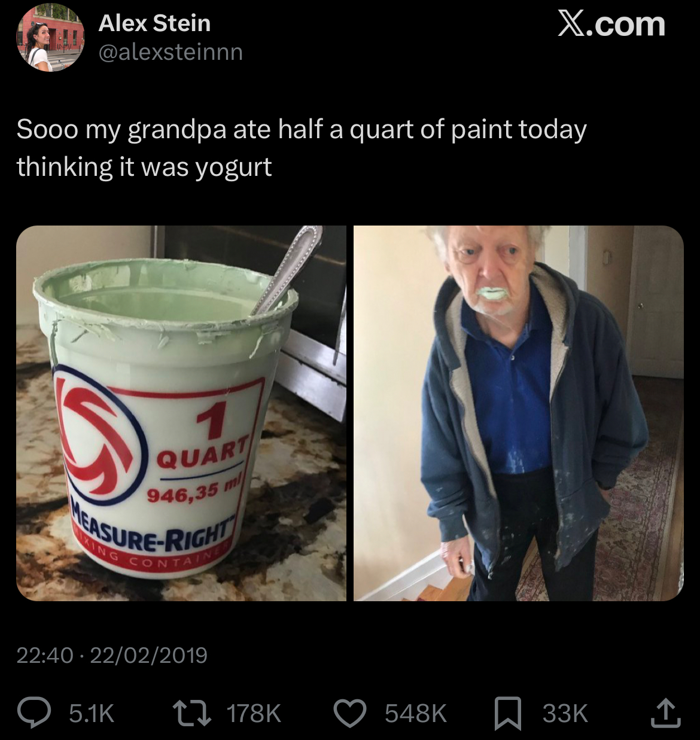View the 548K likes count

pos(416,713)
